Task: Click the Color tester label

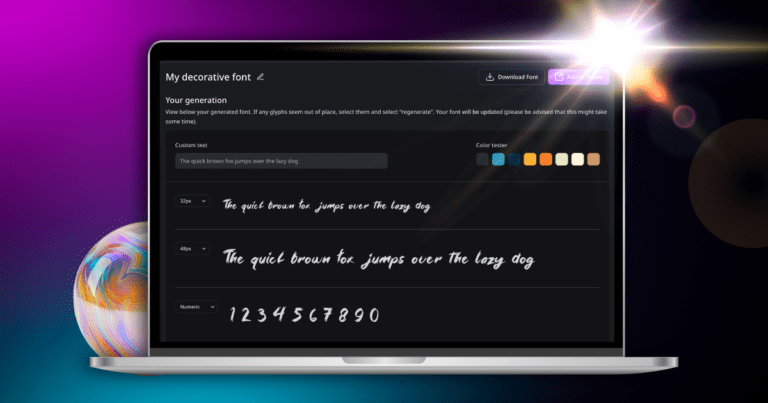Action: [x=491, y=145]
